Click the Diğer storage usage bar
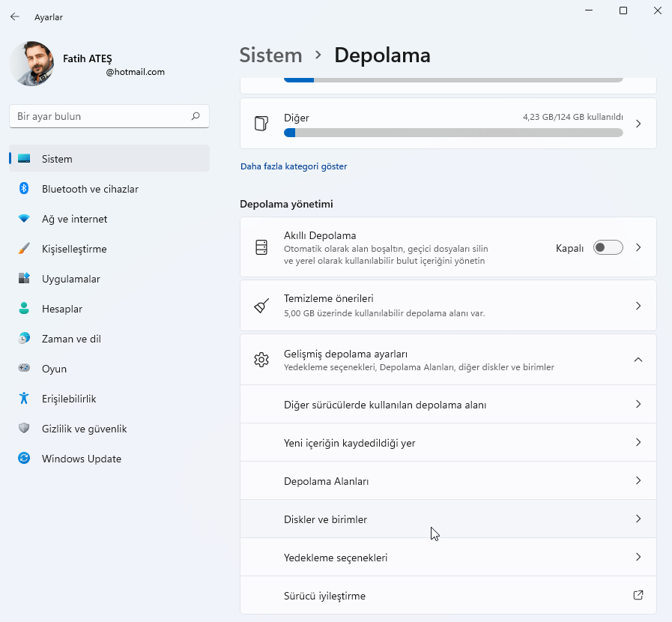 (x=452, y=132)
